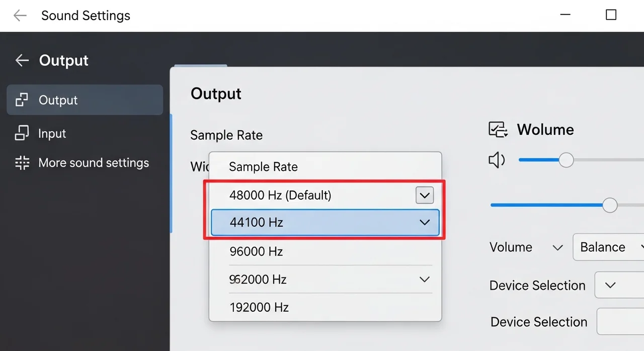Select the 48000 Hz (Default) option
This screenshot has height=351, width=644.
[x=280, y=195]
